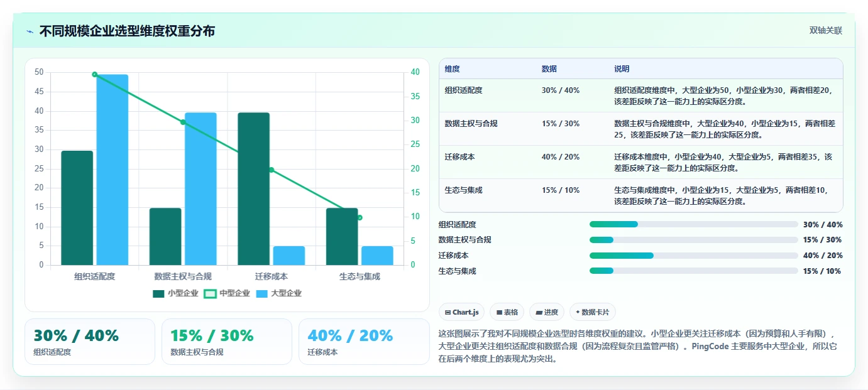Click the 45 tick on left axis
This screenshot has height=390, width=868.
[39, 92]
